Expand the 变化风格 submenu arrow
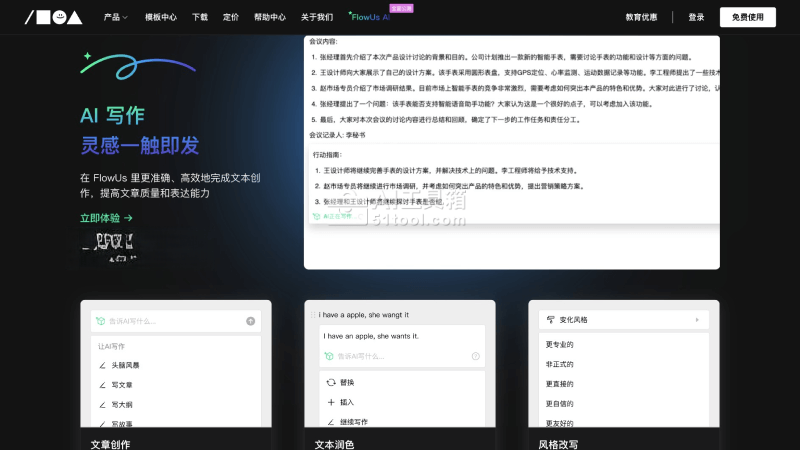 696,320
